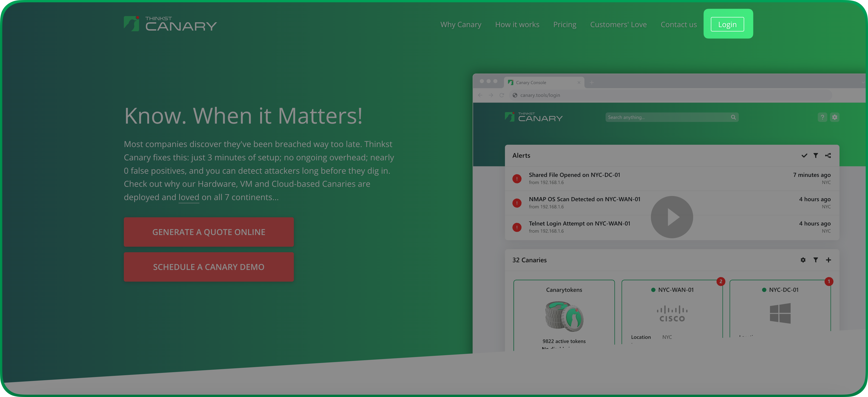Open the Canarytokens card
The image size is (868, 397).
coord(564,315)
